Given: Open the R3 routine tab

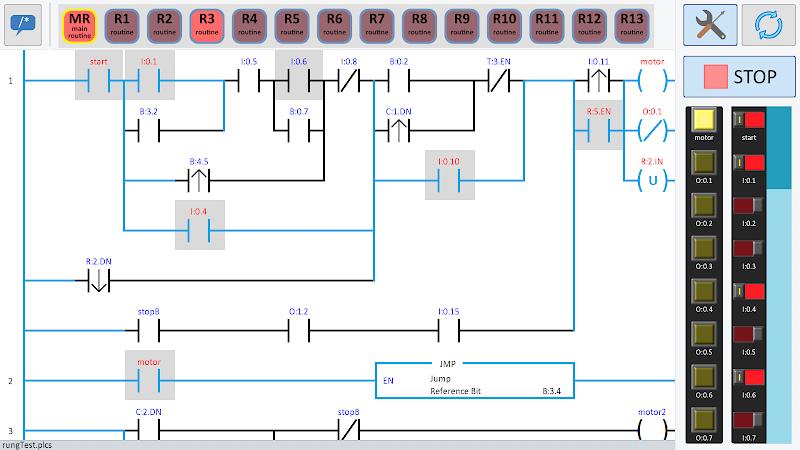Looking at the screenshot, I should (x=207, y=26).
